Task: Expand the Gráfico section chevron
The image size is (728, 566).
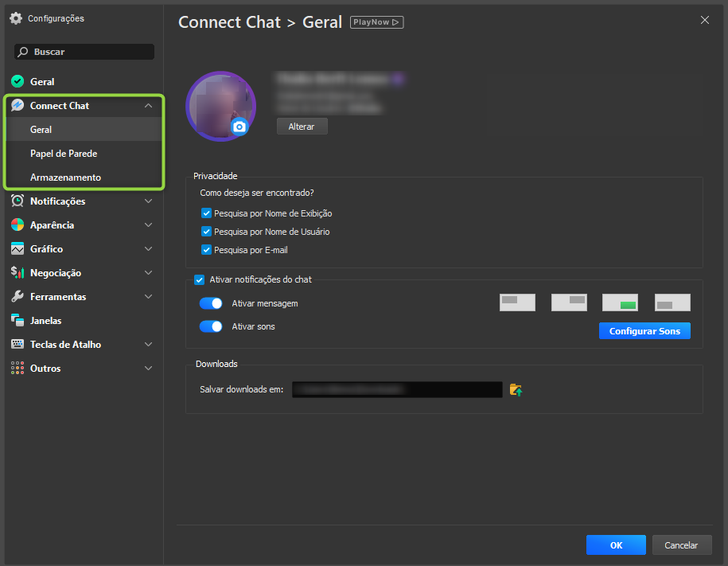Action: coord(148,248)
